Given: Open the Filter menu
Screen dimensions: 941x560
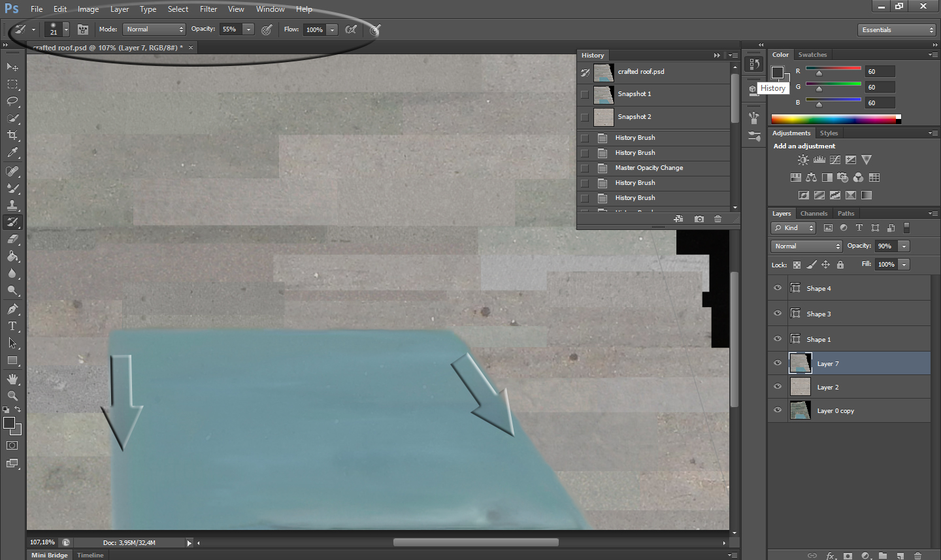Looking at the screenshot, I should pyautogui.click(x=208, y=9).
